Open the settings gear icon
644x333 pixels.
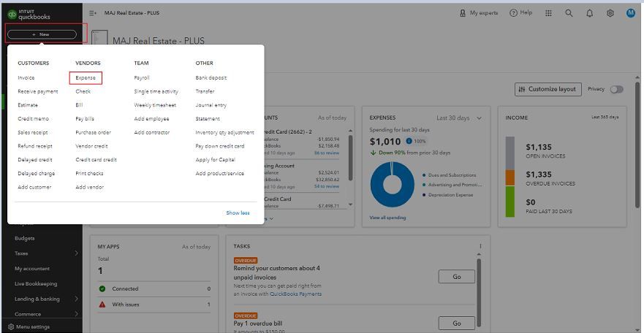tap(610, 13)
